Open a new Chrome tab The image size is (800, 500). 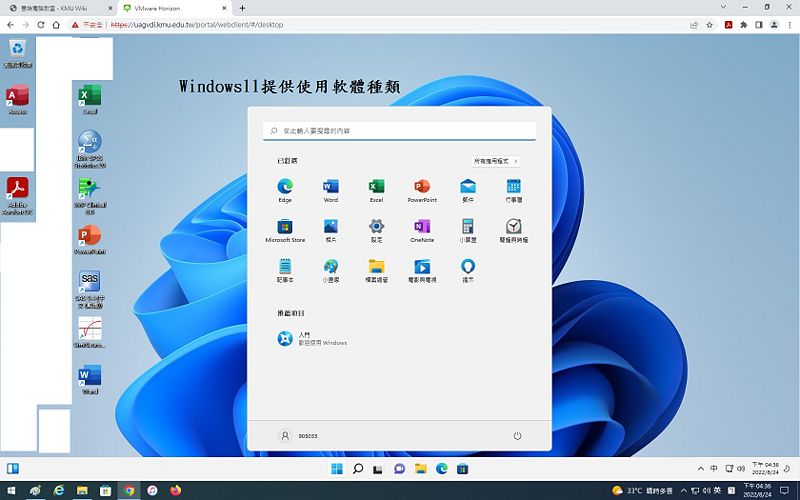click(x=242, y=8)
